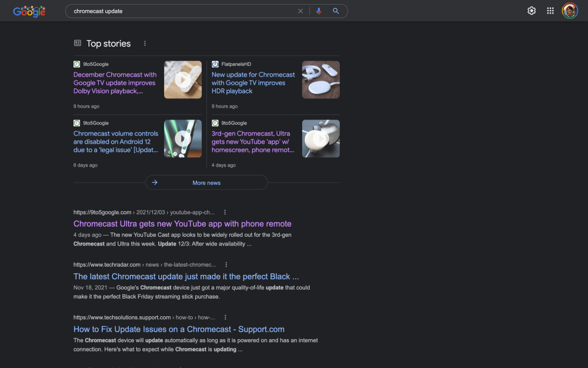The width and height of the screenshot is (588, 368).
Task: Open the Google account profile avatar
Action: click(x=569, y=11)
